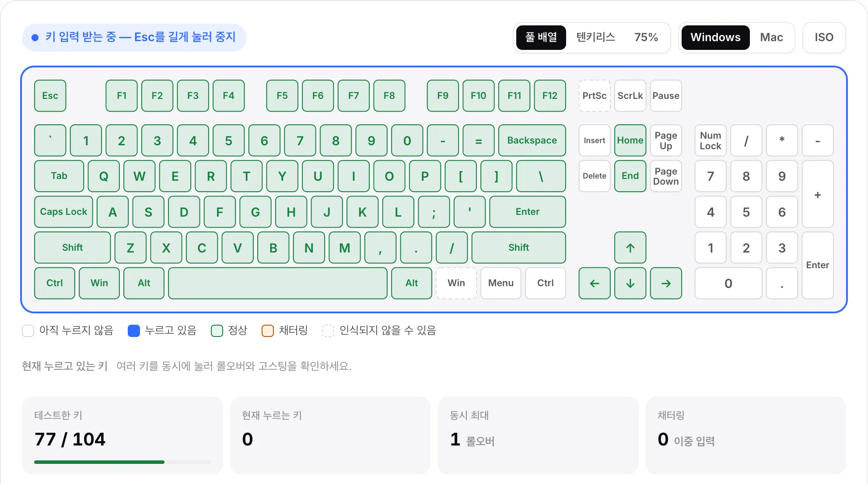Click the '채터링' double-input stat card
868x484 pixels.
click(745, 435)
